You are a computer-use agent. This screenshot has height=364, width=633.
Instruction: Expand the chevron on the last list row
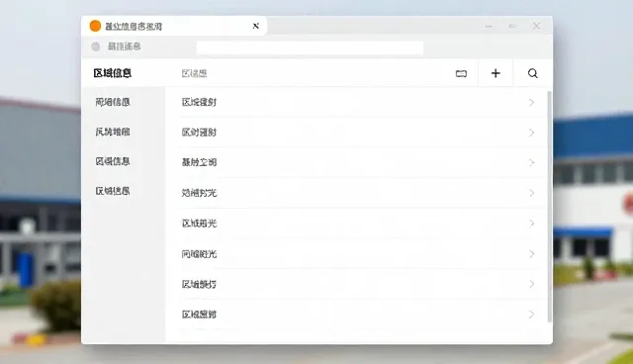click(532, 315)
